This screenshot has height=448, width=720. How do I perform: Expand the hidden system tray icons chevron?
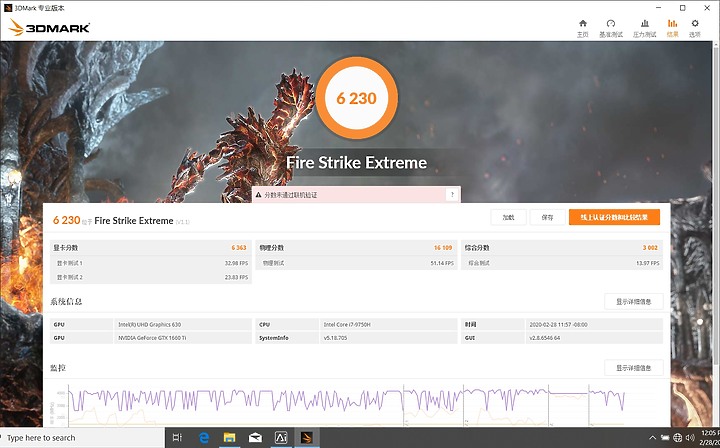652,438
